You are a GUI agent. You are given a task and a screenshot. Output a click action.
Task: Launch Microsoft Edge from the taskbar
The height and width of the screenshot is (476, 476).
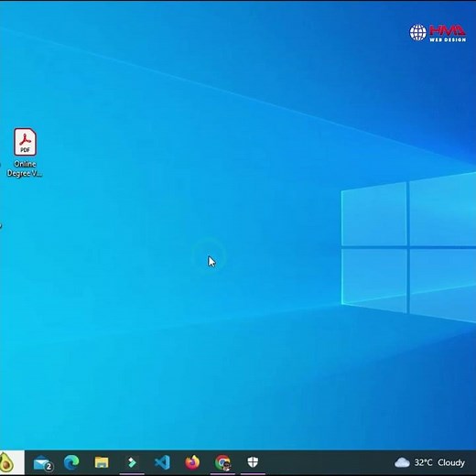(x=71, y=462)
